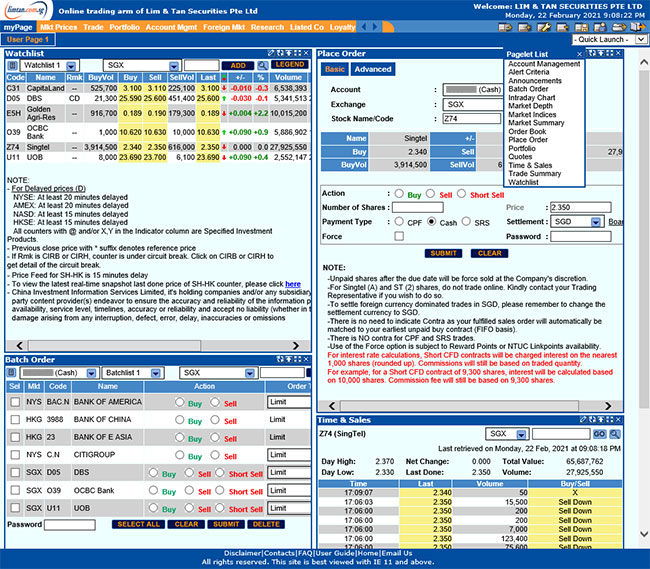Close the Pagelet List popup

(579, 54)
